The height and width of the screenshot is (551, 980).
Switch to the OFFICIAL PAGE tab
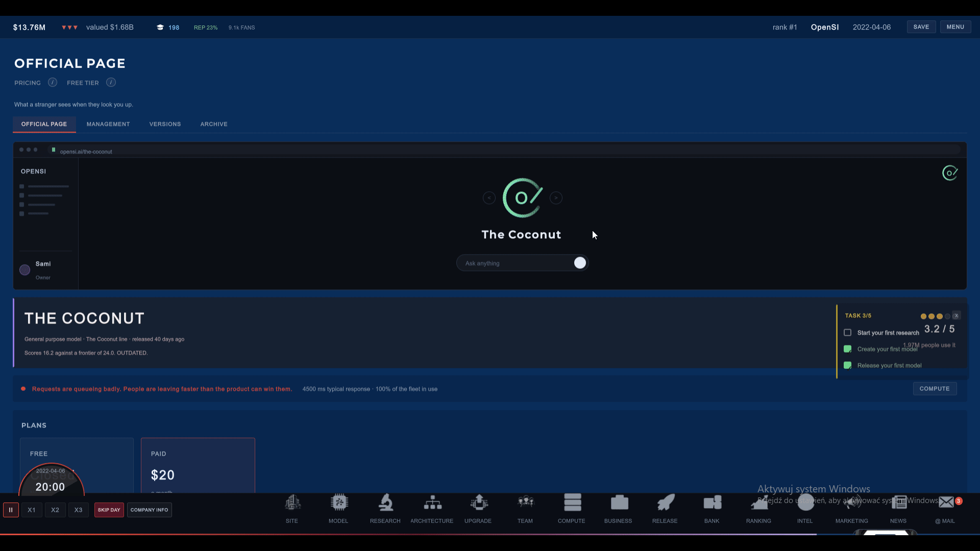(44, 124)
